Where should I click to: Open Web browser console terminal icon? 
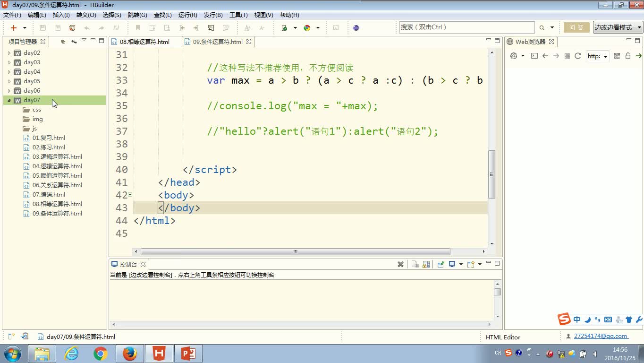click(x=534, y=56)
